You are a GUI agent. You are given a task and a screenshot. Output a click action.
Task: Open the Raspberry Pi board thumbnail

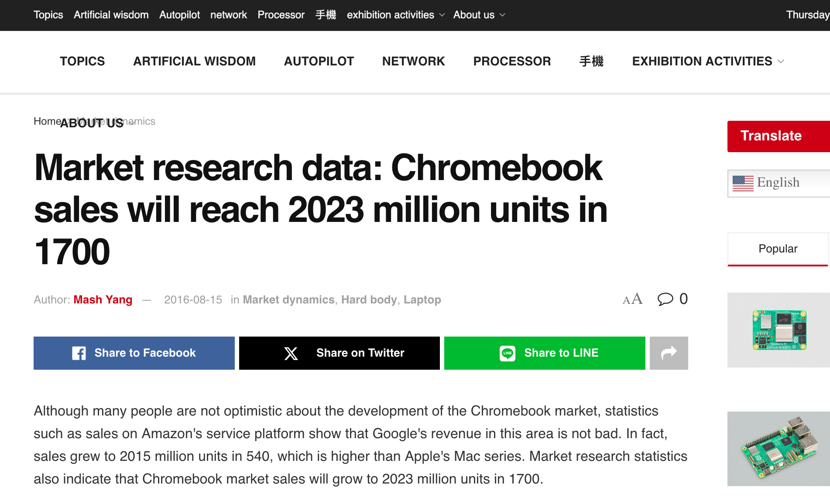click(x=779, y=449)
